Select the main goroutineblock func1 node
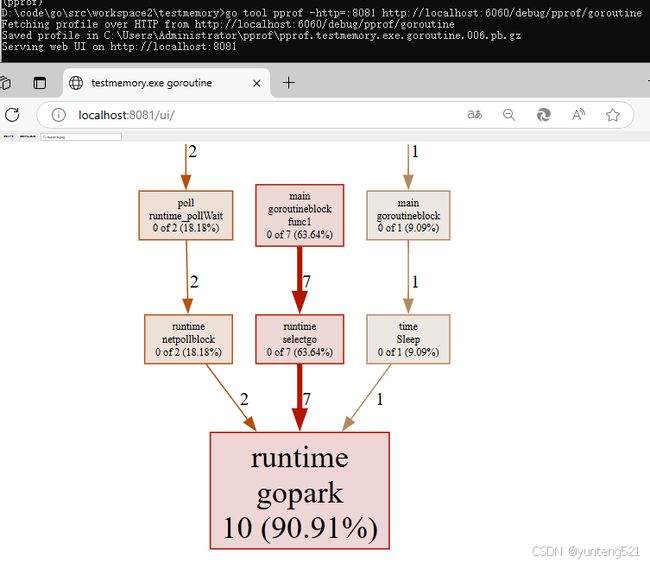Viewport: 650px width, 563px height. click(300, 215)
